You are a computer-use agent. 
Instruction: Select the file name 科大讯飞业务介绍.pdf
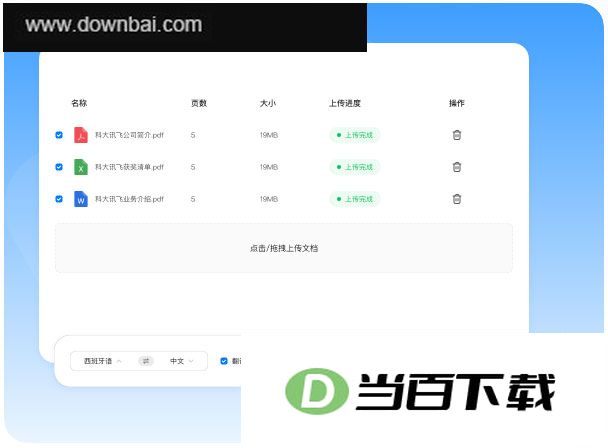click(129, 199)
